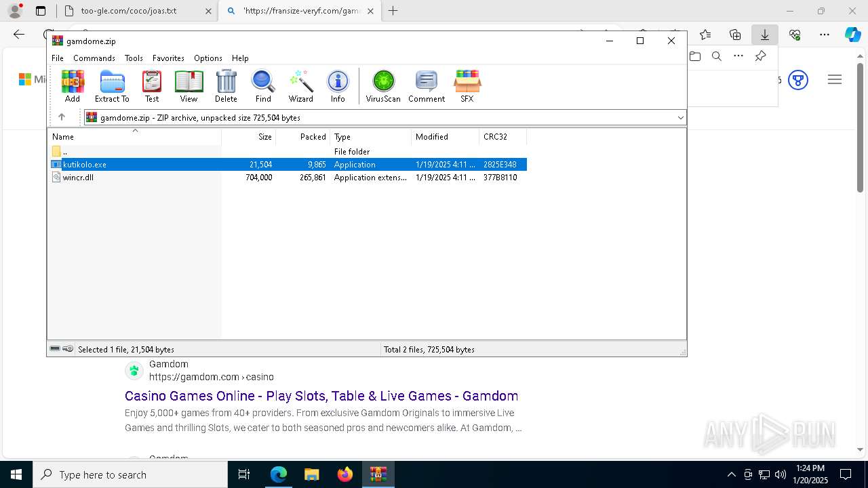The image size is (868, 488).
Task: Click the Edge profile avatar icon
Action: [15, 11]
